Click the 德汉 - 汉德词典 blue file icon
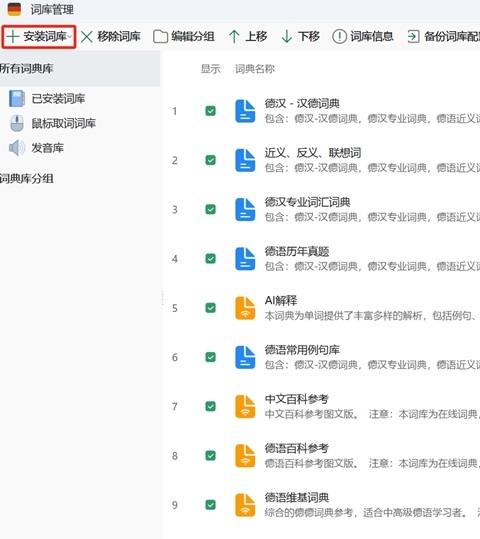The height and width of the screenshot is (539, 480). pyautogui.click(x=245, y=111)
